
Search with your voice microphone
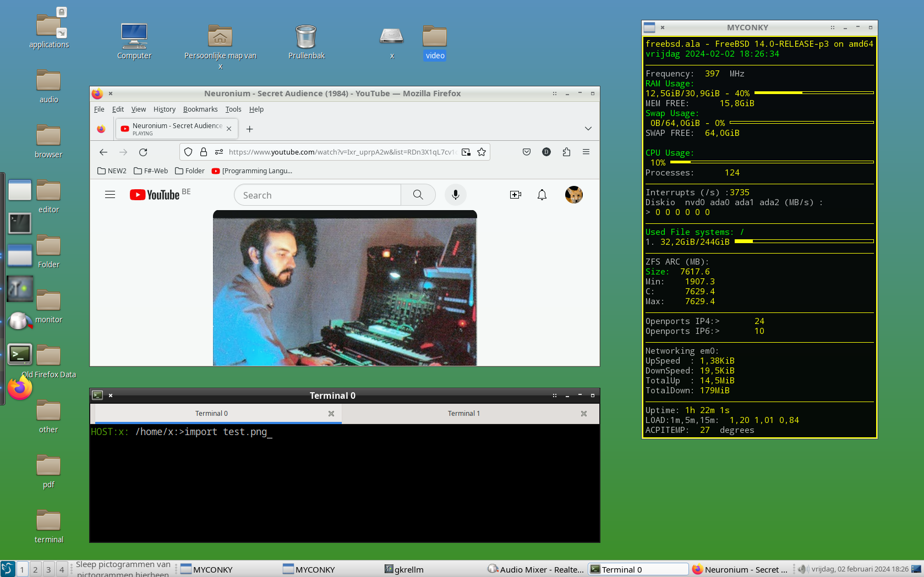[x=456, y=195]
